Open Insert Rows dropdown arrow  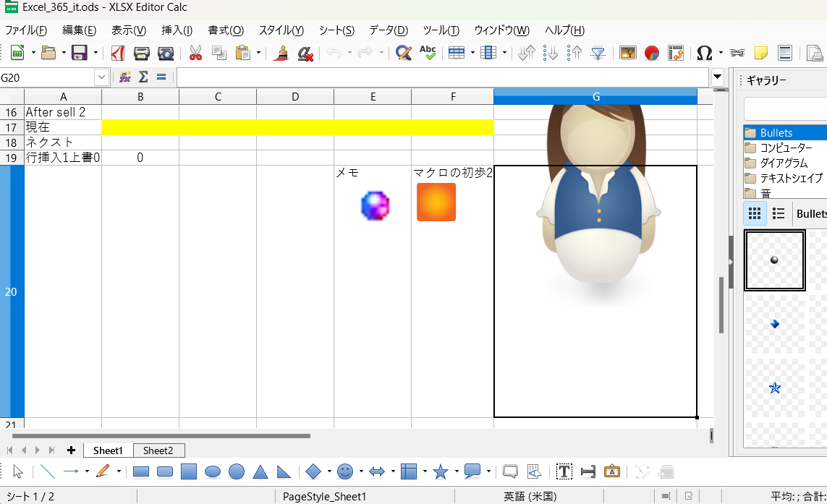point(472,53)
